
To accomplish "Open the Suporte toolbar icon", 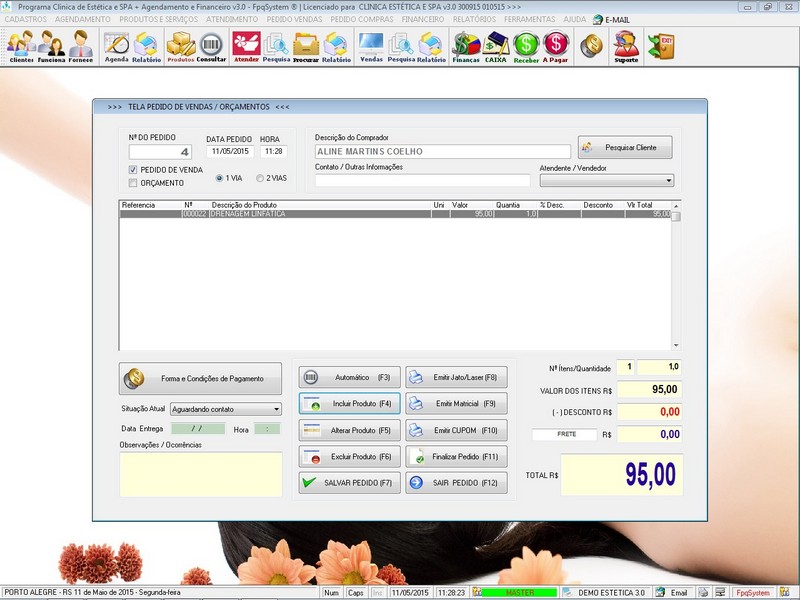I will point(626,46).
